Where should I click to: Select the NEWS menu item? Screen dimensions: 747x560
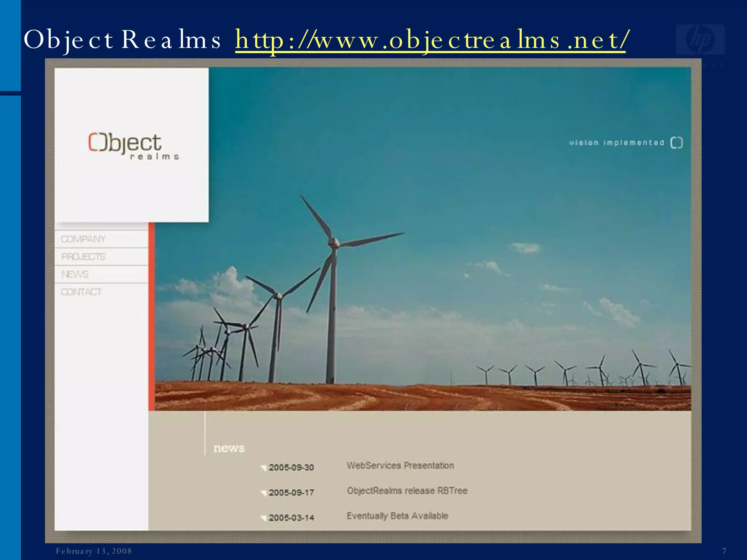tap(75, 274)
